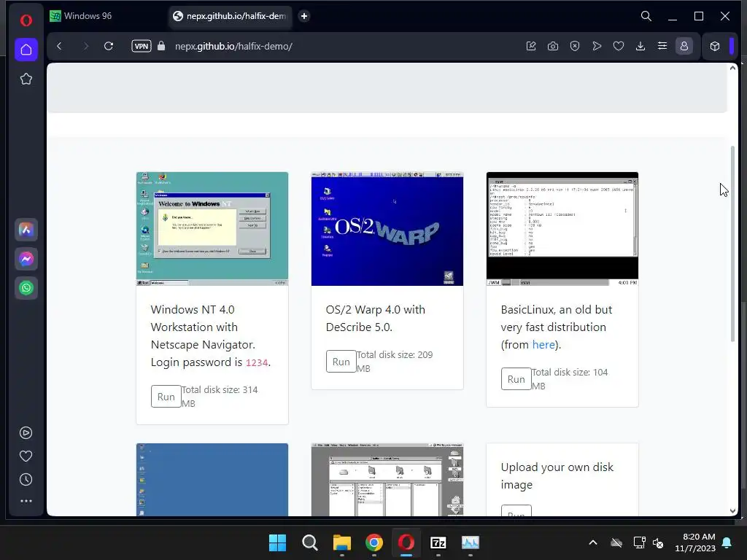The image size is (747, 560).
Task: Click the '1234' password text
Action: [x=257, y=362]
